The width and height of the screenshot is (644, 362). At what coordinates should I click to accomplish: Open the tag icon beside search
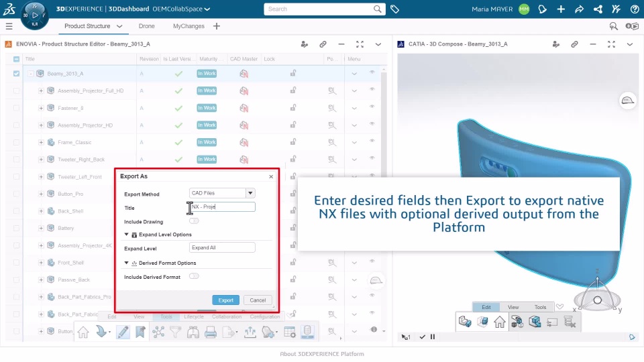(394, 9)
